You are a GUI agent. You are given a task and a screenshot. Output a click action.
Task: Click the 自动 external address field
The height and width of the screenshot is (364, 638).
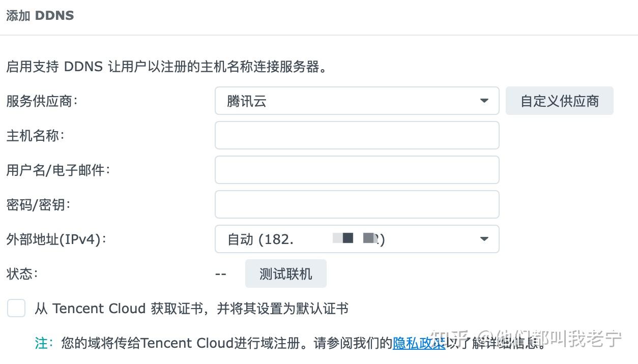coord(356,239)
